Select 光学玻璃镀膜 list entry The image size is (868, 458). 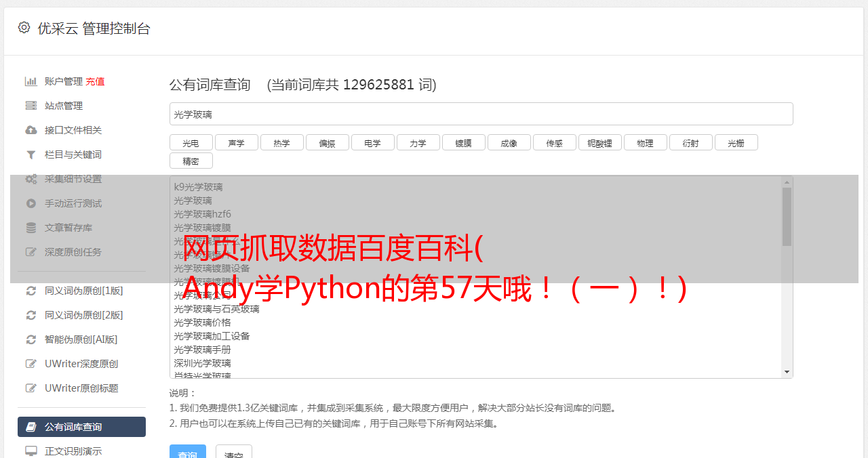[476, 228]
